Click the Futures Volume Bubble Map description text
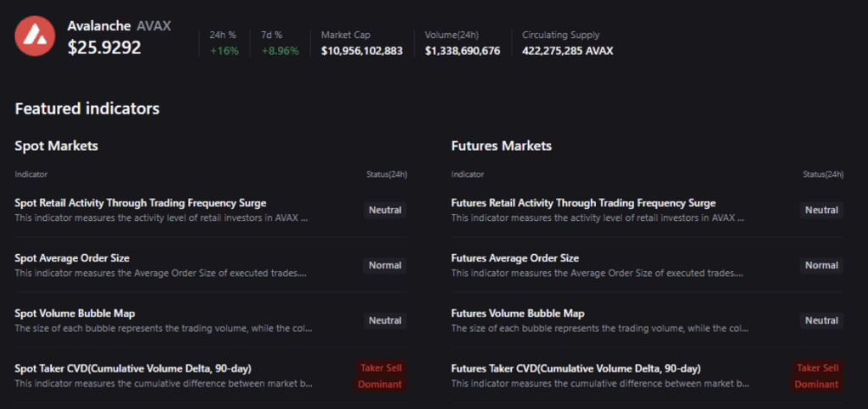This screenshot has width=868, height=409. tap(600, 329)
